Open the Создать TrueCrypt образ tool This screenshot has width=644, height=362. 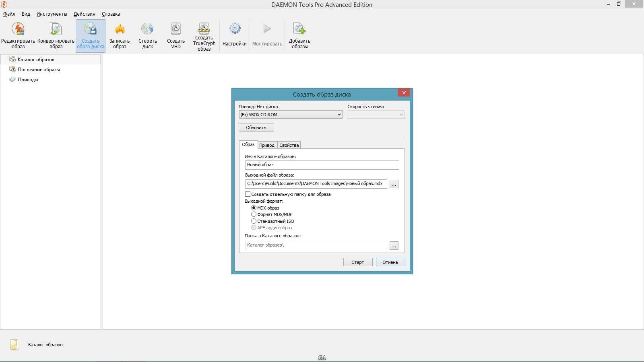204,37
